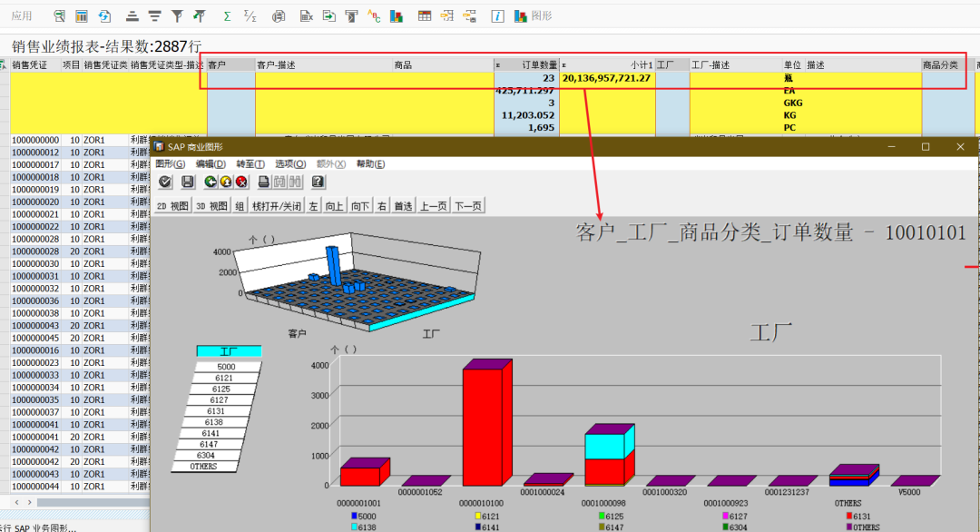Click the blue information icon
980x532 pixels.
point(497,16)
